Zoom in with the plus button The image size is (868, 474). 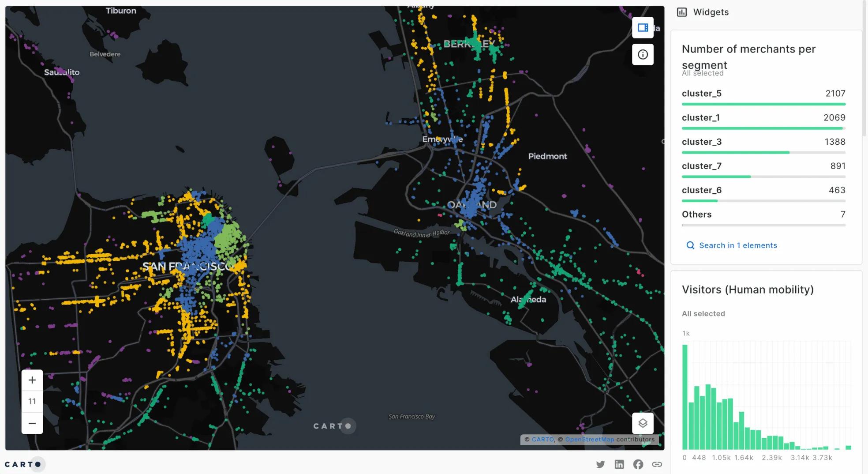click(x=32, y=380)
